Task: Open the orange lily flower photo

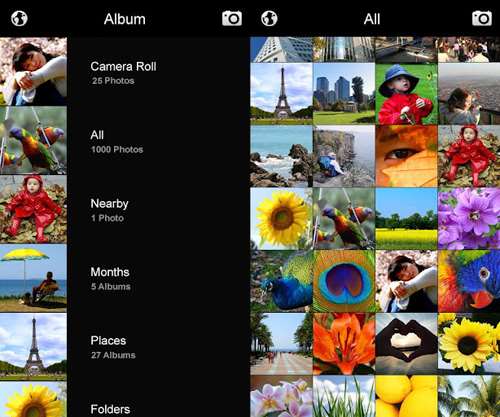Action: 344,344
